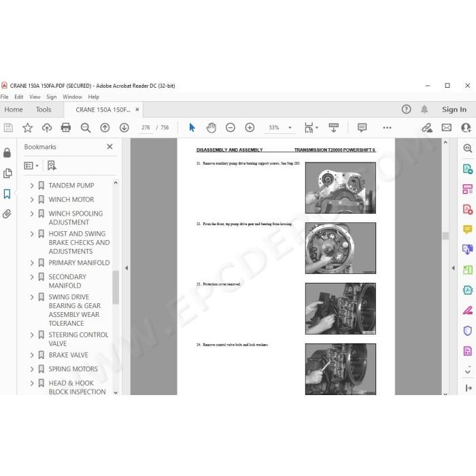Click the share with others person icon
Image resolution: width=476 pixels, height=476 pixels.
pos(466,128)
